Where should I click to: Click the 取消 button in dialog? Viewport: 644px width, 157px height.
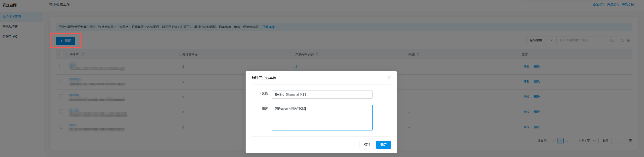[x=367, y=145]
